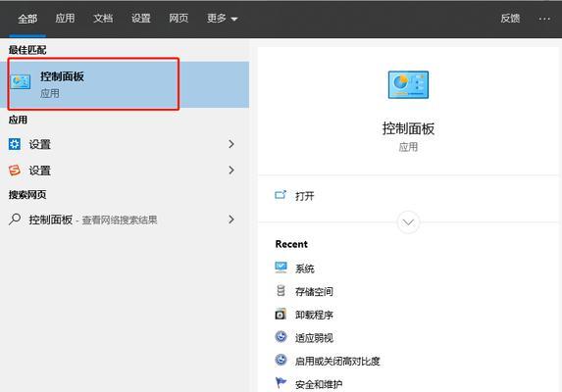Switch to the 应用 filter tab
562x392 pixels.
click(x=65, y=19)
